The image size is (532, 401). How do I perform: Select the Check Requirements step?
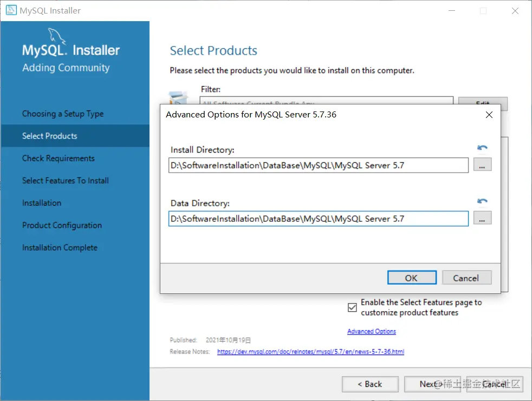point(59,159)
